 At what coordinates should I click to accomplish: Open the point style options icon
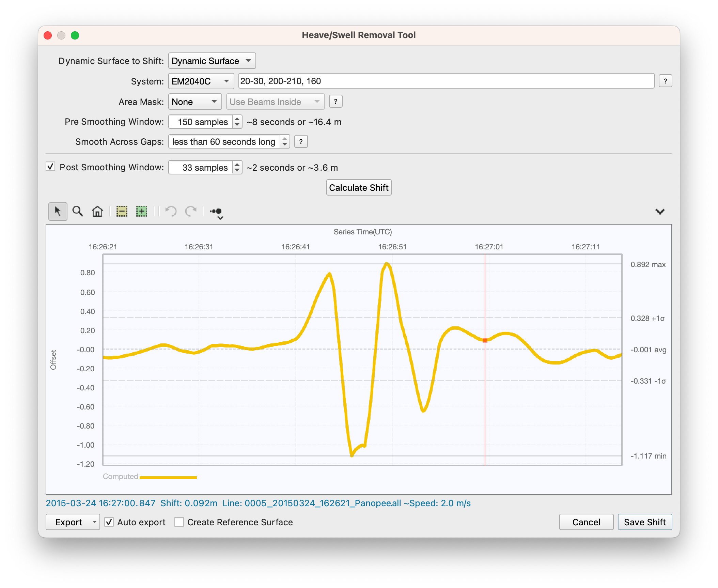[x=217, y=212]
